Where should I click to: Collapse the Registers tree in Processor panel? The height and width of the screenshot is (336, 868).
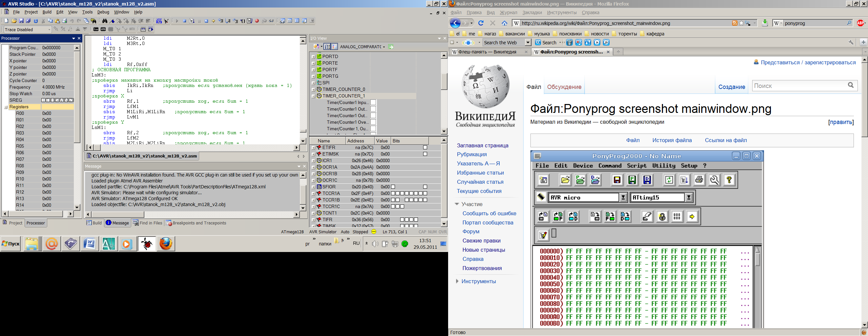[x=6, y=107]
